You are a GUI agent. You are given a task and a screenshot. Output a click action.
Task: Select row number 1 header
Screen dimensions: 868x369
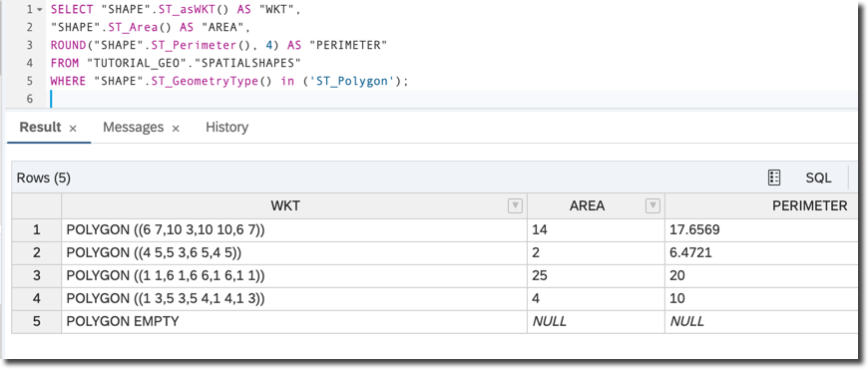coord(37,229)
